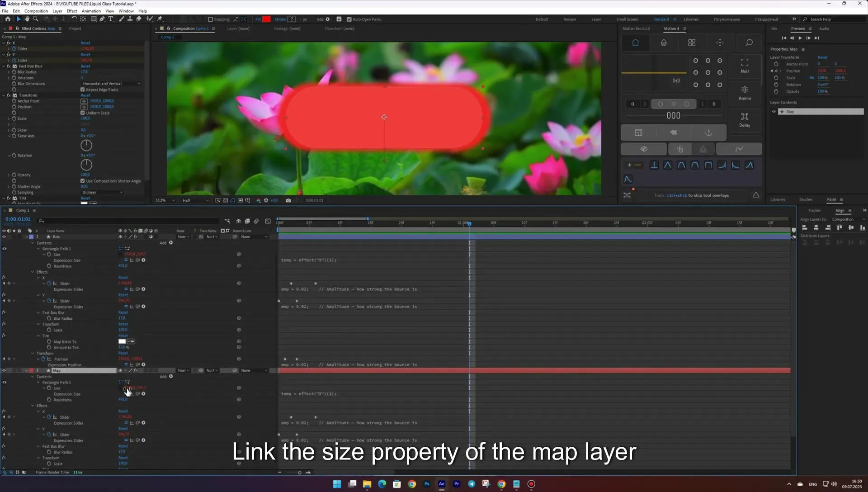Toggle Use Composition's Shutter Angle checkbox
Screen dimensions: 868x492
tap(83, 181)
